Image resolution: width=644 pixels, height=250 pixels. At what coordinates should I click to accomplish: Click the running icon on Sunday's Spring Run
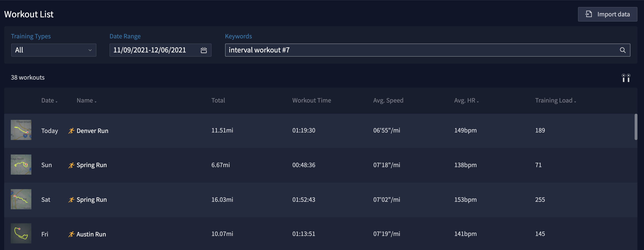click(x=72, y=165)
